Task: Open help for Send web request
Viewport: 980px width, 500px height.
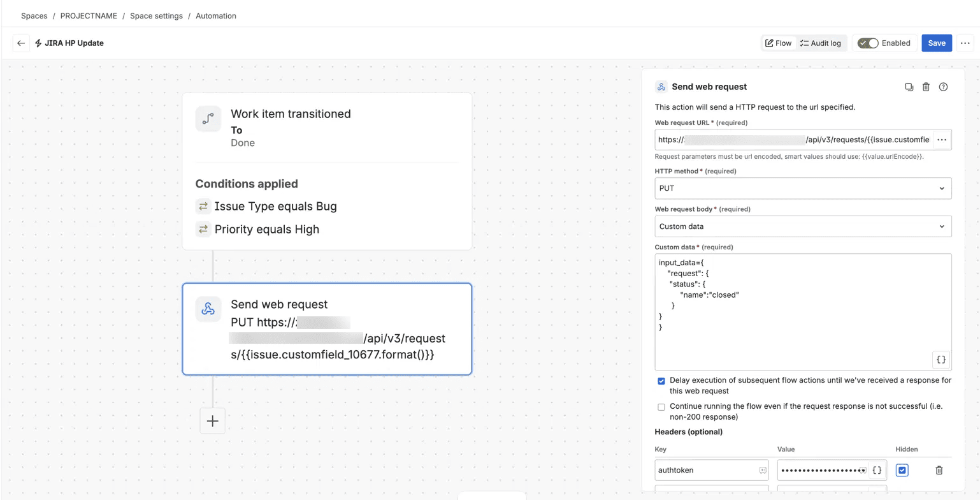Action: pyautogui.click(x=944, y=87)
